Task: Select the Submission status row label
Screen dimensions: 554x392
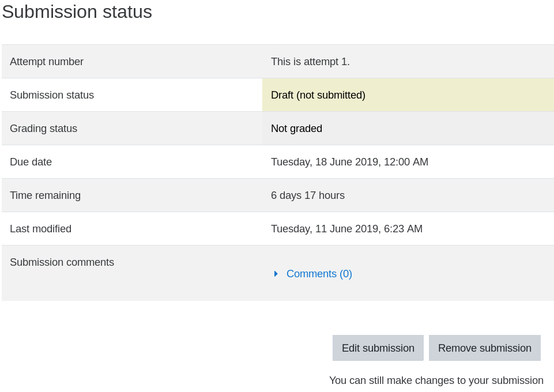Action: (x=52, y=95)
